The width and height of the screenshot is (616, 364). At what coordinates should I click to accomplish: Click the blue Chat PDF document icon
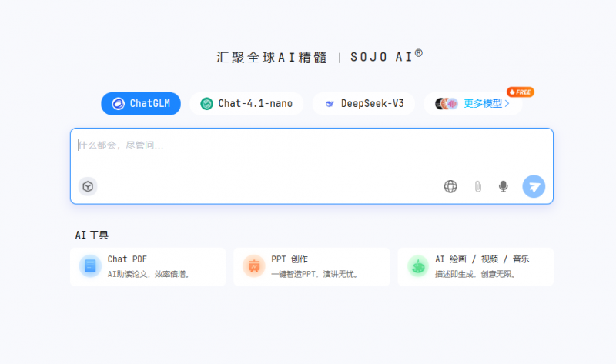[90, 266]
